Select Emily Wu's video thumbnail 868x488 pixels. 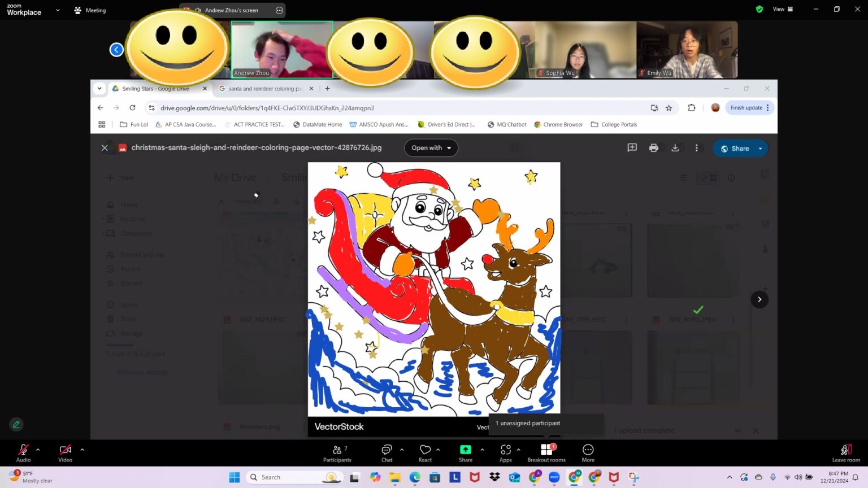pyautogui.click(x=687, y=50)
